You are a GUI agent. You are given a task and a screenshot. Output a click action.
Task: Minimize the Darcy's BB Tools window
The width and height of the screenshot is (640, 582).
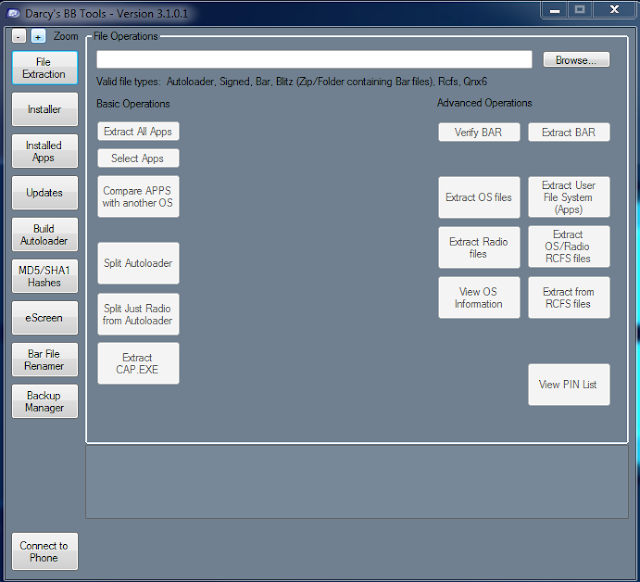coord(555,11)
